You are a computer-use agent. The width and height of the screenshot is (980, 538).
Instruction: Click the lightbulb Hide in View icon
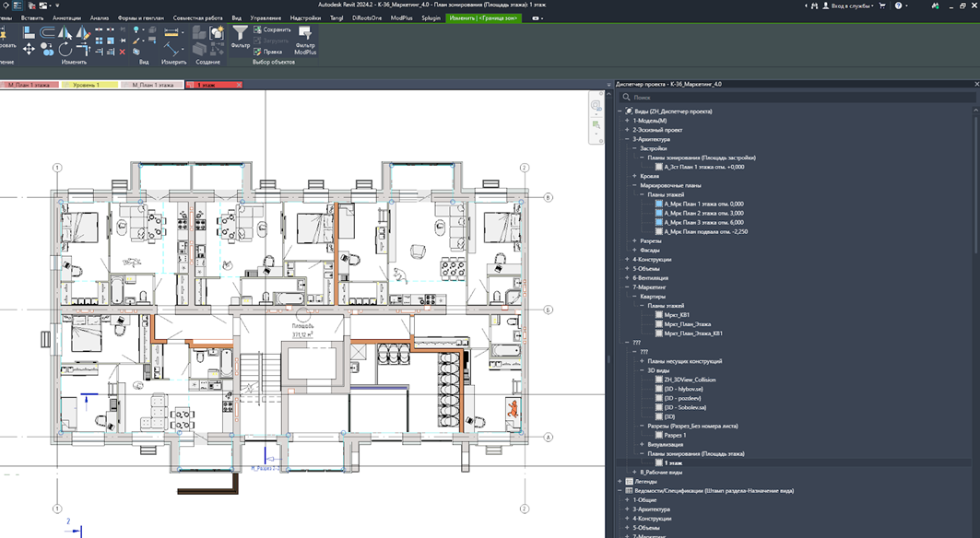click(136, 30)
